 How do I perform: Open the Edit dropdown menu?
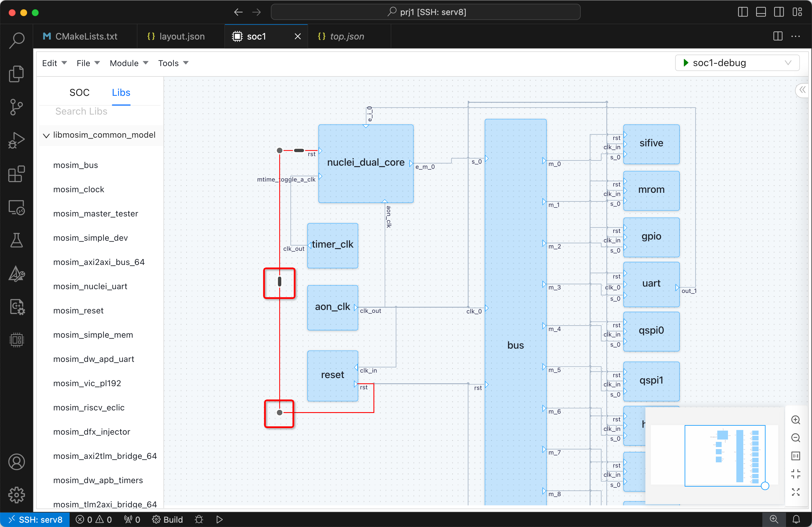pos(54,63)
